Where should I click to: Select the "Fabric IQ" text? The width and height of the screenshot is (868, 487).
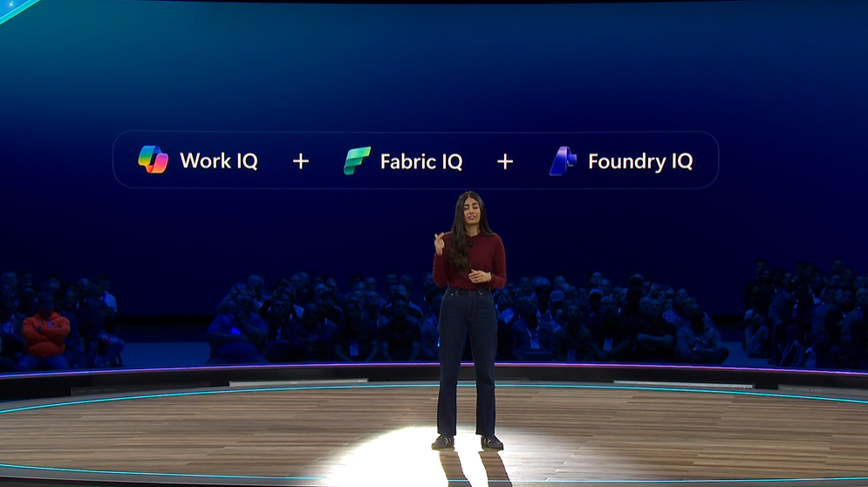pyautogui.click(x=421, y=161)
